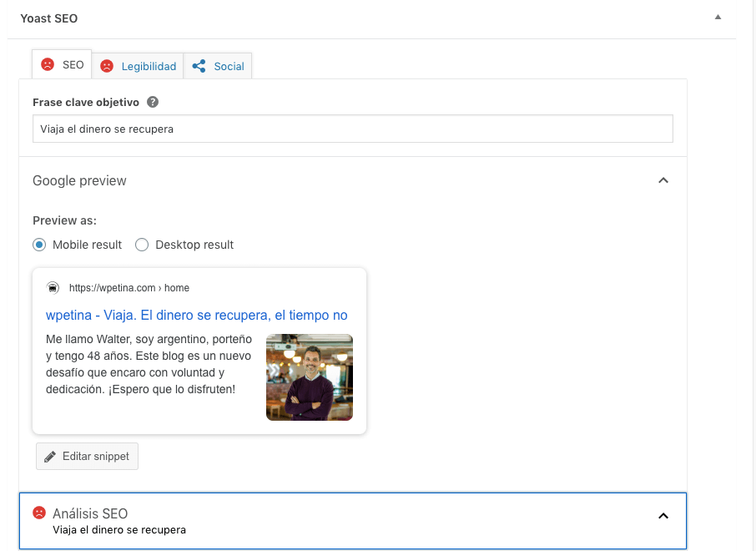Collapse the Yoast SEO metabox triangle
Image resolution: width=756 pixels, height=551 pixels.
coord(718,18)
